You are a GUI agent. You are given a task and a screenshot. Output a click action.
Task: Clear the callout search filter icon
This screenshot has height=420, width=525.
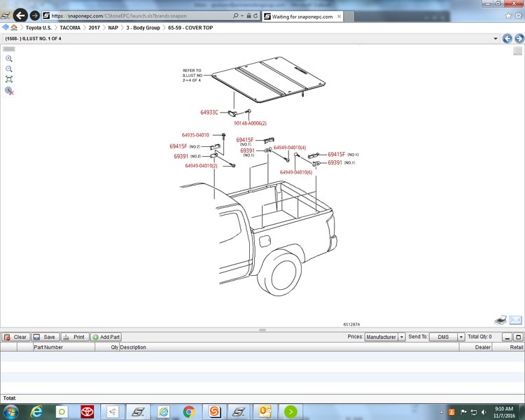point(9,91)
